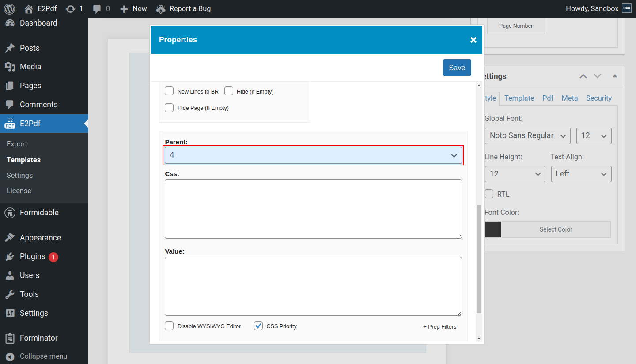This screenshot has height=364, width=636.
Task: Click the black Font Color swatch
Action: coord(493,229)
